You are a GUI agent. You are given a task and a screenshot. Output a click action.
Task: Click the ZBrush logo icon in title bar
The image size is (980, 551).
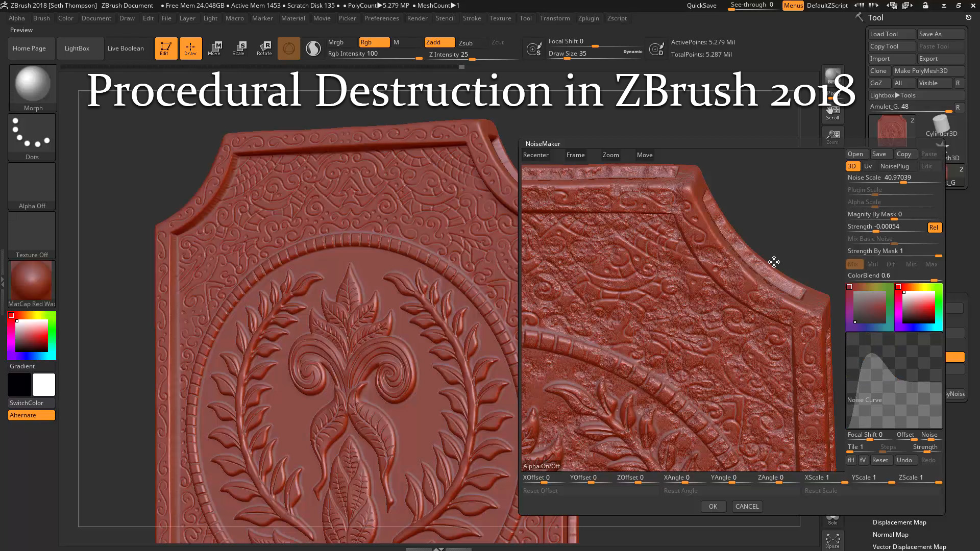point(4,6)
